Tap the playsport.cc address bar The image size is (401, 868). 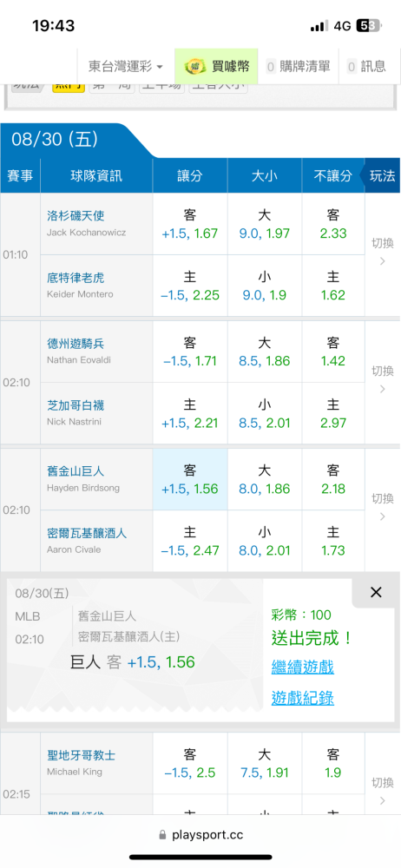tap(200, 835)
